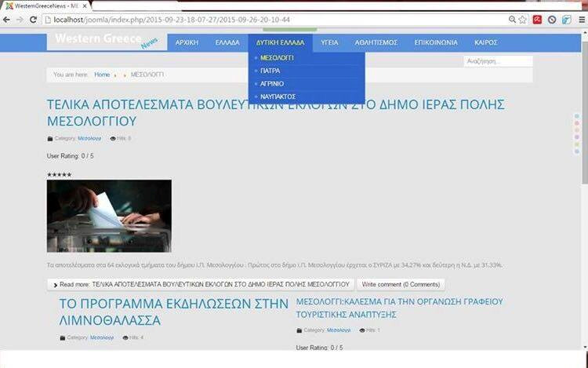Click the address bar URL

point(172,20)
